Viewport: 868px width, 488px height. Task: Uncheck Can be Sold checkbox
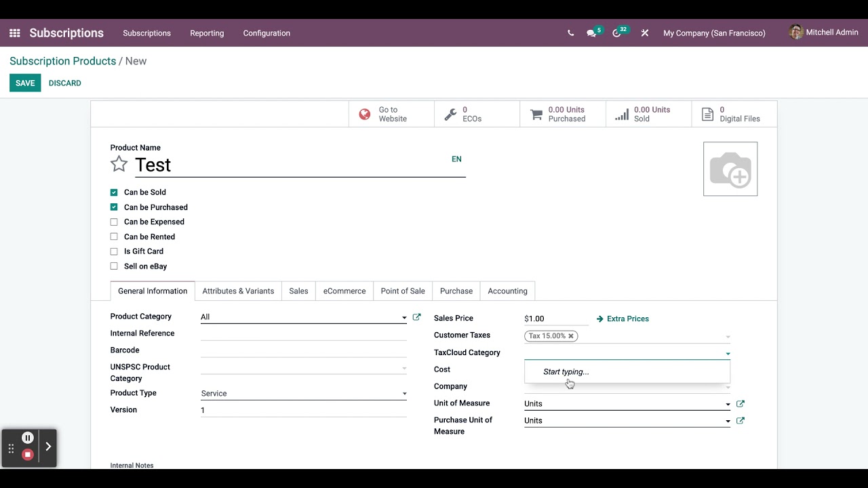coord(114,192)
